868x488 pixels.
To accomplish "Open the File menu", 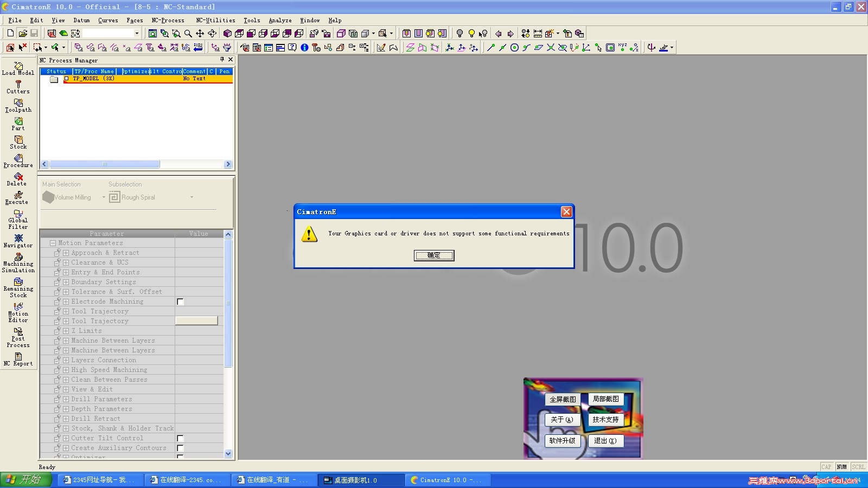I will click(15, 21).
